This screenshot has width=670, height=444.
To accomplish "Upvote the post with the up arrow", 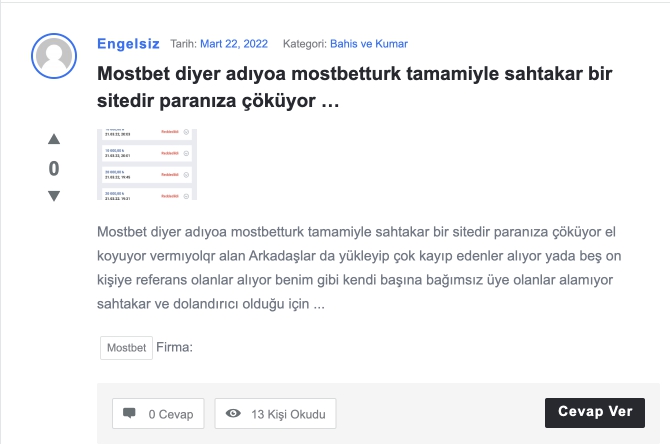I will [x=54, y=139].
